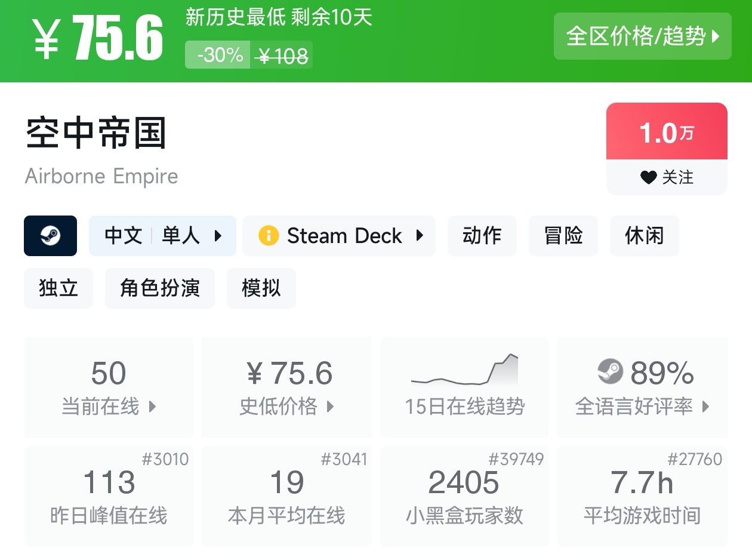
Task: Open the 角色扮演 role-playing tag
Action: click(x=159, y=288)
